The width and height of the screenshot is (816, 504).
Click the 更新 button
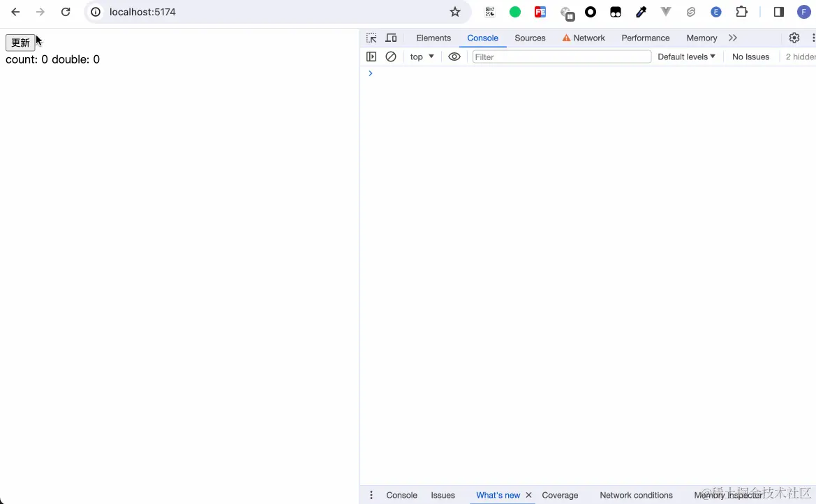pos(20,43)
